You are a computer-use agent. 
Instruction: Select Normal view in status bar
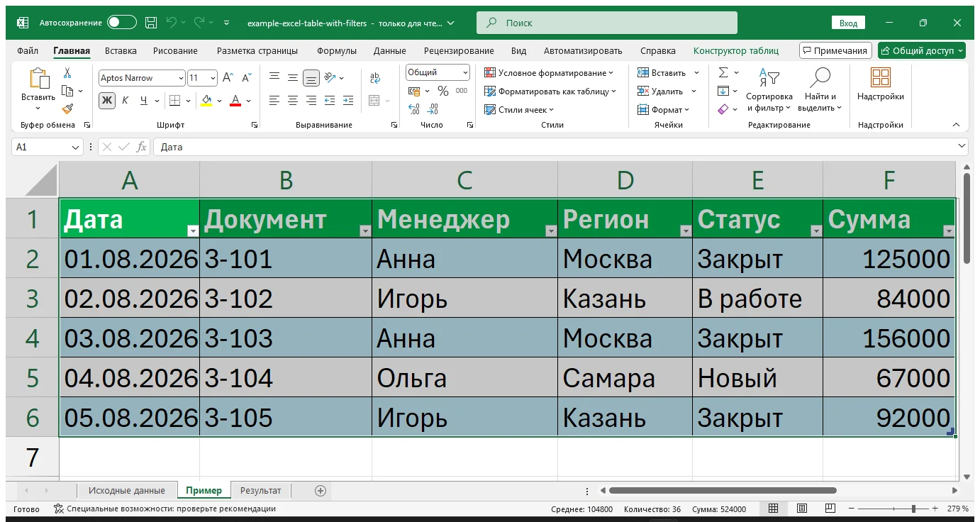coord(774,509)
